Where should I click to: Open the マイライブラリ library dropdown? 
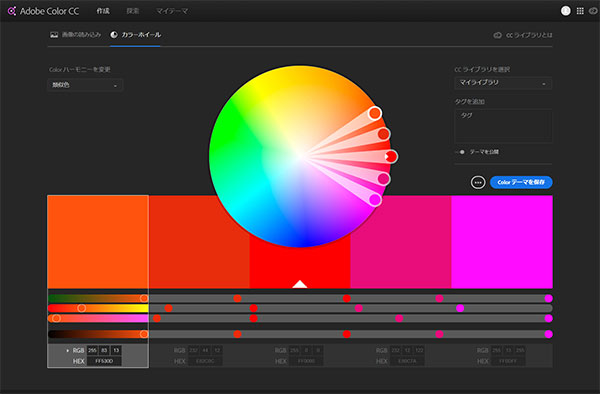[503, 83]
